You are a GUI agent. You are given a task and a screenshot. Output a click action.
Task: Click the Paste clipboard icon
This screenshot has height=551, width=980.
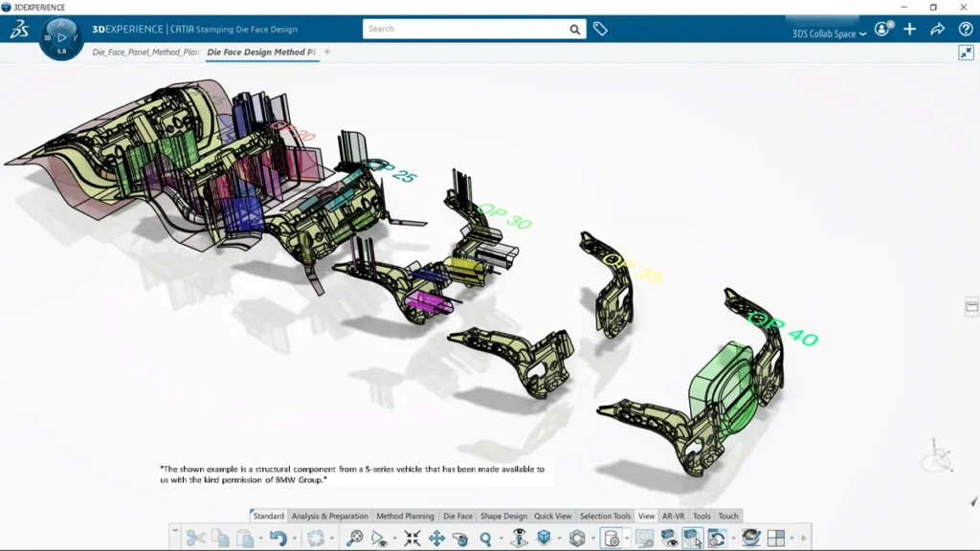point(244,538)
